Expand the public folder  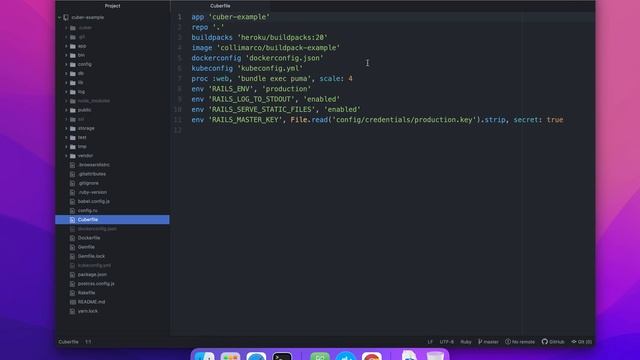pos(66,110)
